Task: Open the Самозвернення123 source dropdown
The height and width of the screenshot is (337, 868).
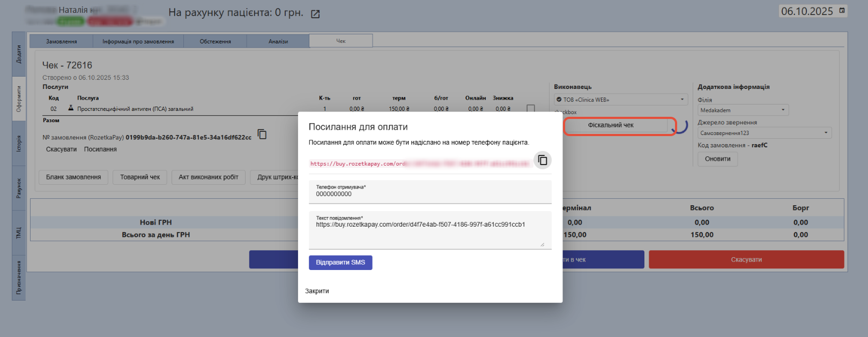Action: click(765, 133)
